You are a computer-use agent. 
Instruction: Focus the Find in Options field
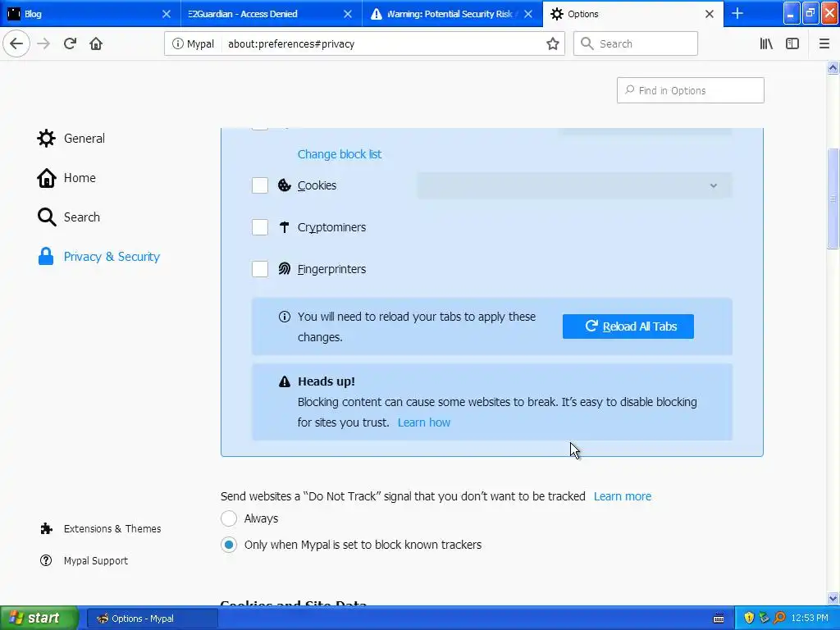click(691, 90)
